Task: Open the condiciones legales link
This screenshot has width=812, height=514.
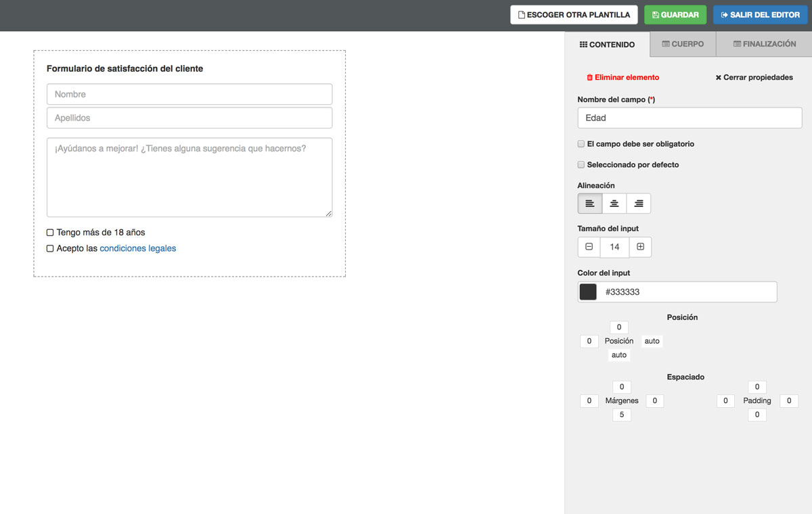Action: (138, 248)
